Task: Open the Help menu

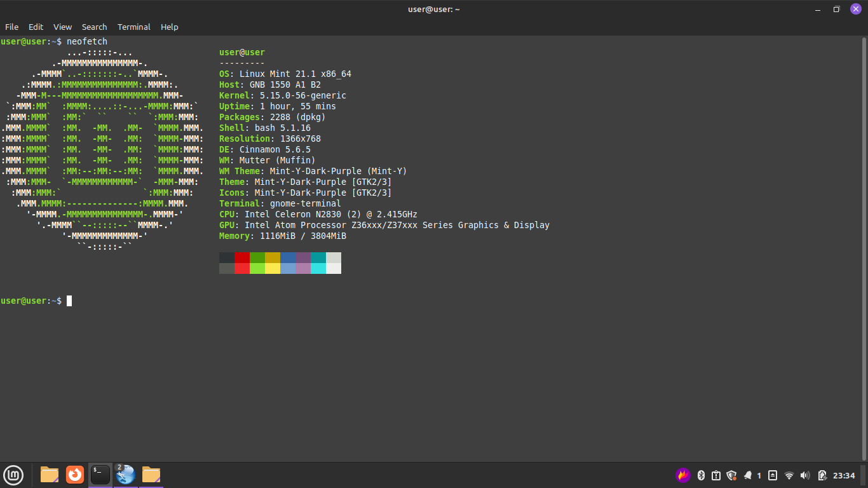Action: coord(169,27)
